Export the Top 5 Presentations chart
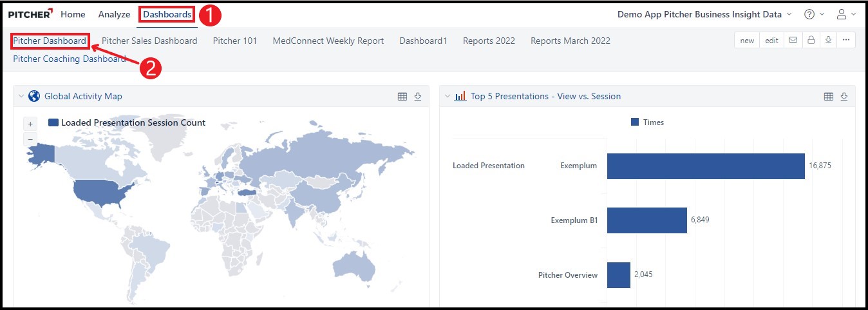 tap(844, 97)
